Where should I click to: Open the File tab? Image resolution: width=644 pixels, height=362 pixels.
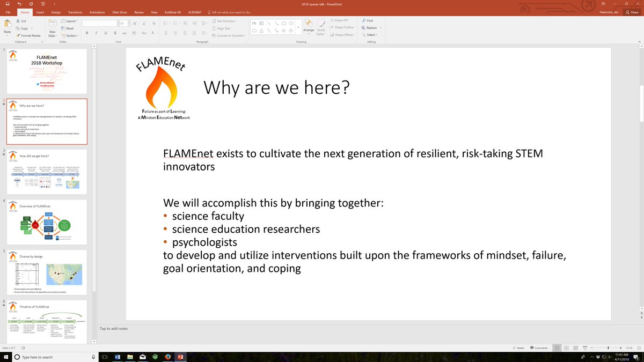click(8, 12)
